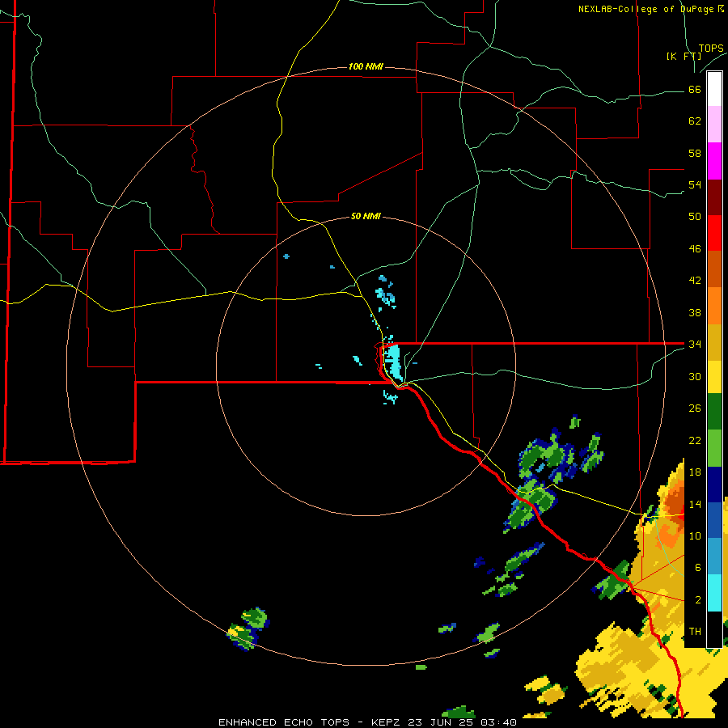Click the legend value 62
Viewport: 728px width, 728px height.
(695, 121)
